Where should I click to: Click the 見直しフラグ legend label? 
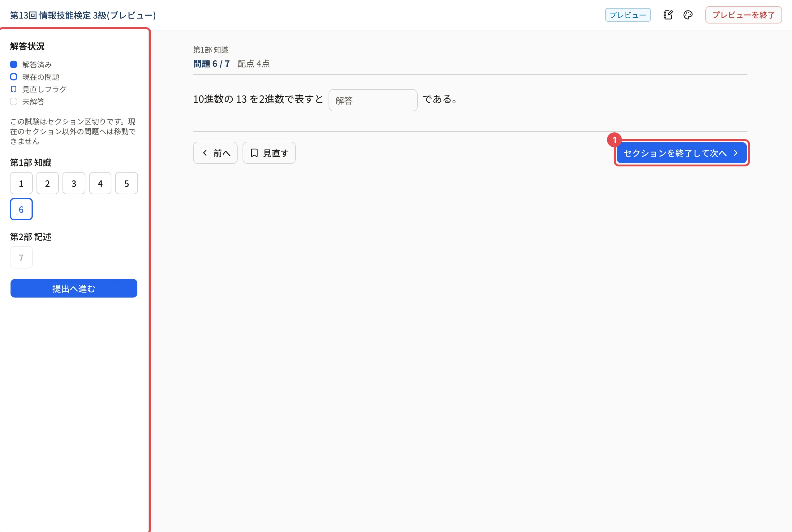45,89
